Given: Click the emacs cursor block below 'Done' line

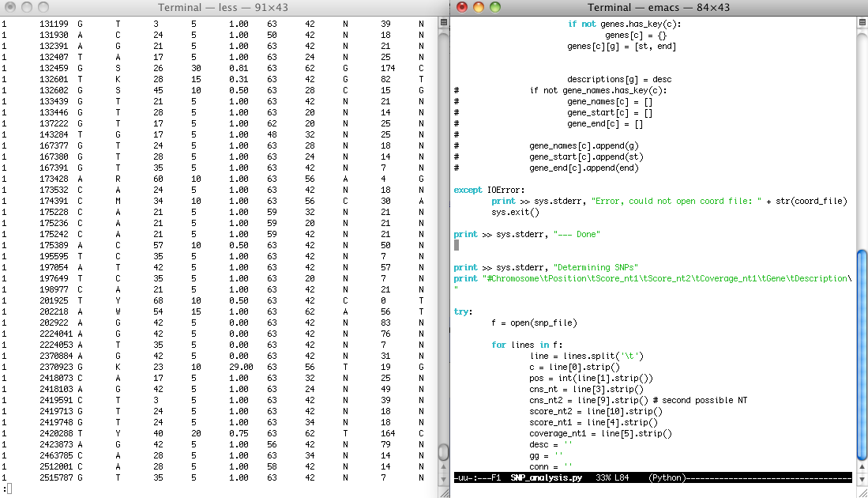Looking at the screenshot, I should (x=457, y=246).
